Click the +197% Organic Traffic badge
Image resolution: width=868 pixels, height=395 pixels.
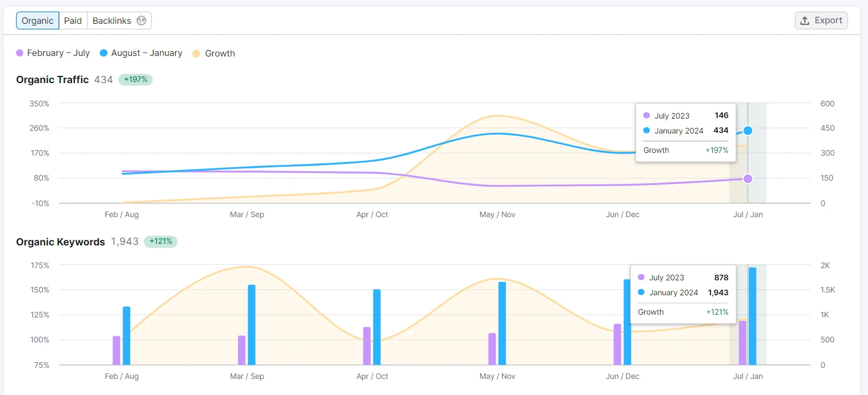135,80
